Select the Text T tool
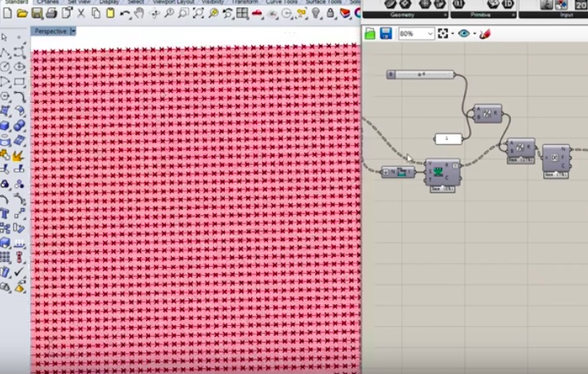The image size is (588, 374). pos(5,213)
